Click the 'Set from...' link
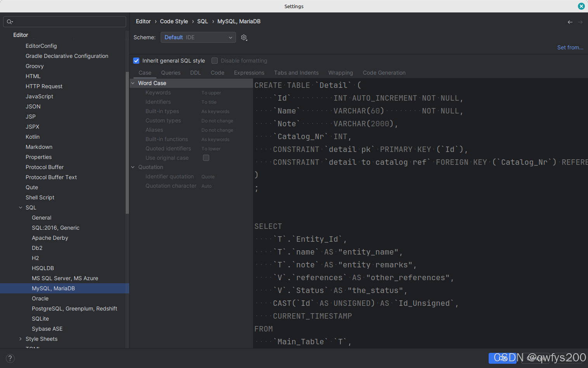The width and height of the screenshot is (588, 368). (x=570, y=47)
